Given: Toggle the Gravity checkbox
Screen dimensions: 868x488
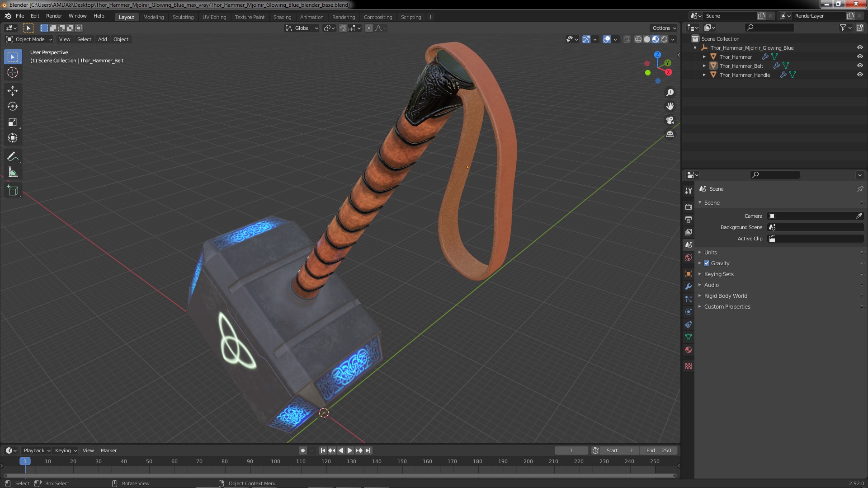Looking at the screenshot, I should pos(707,263).
